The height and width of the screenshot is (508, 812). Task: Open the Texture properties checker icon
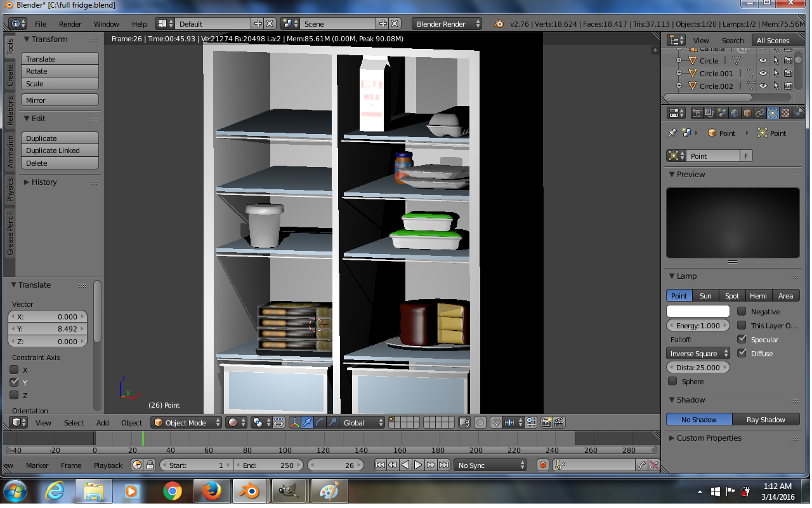[x=785, y=113]
